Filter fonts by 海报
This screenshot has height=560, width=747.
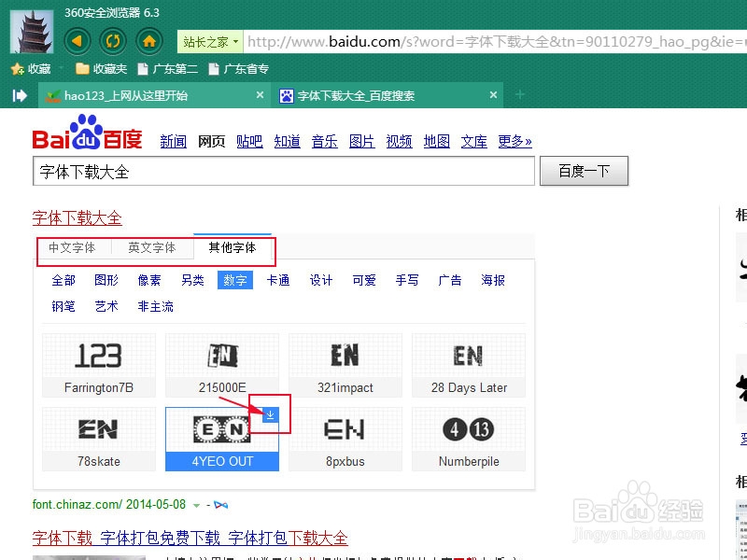tap(493, 280)
